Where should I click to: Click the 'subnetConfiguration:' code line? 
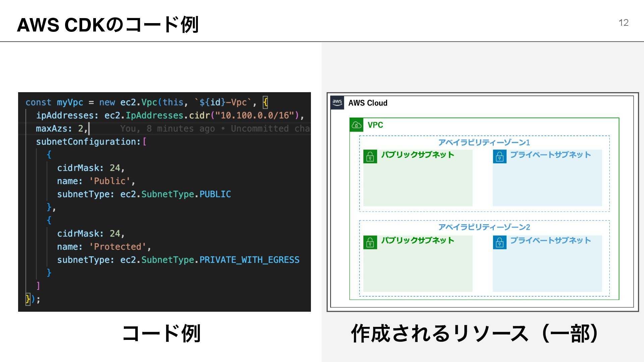point(91,141)
